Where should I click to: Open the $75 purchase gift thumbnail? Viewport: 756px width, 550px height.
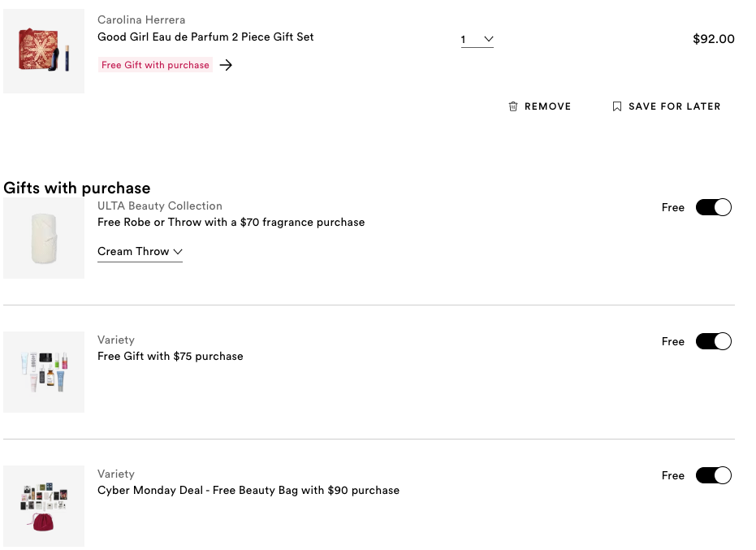[x=44, y=372]
